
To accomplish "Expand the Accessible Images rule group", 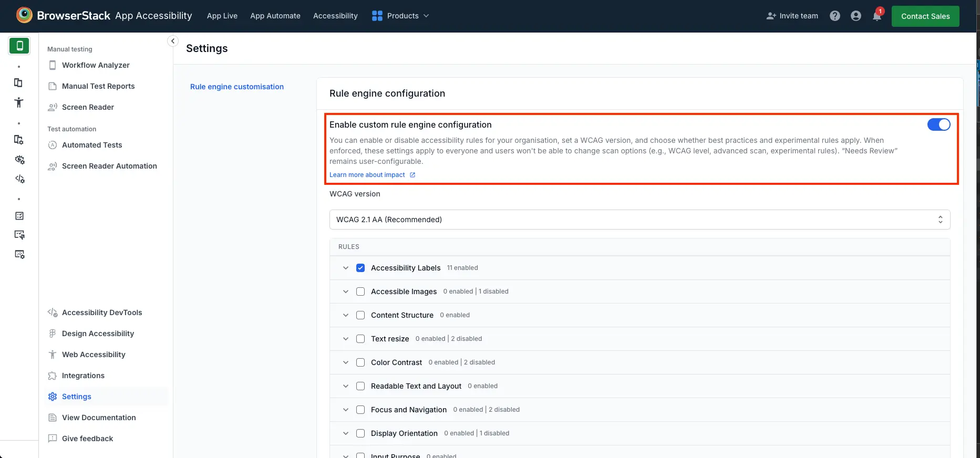I will (346, 292).
